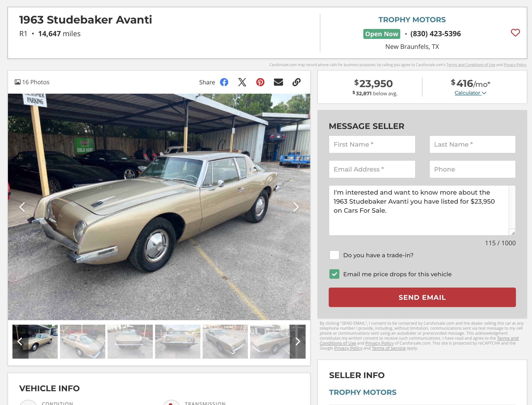
Task: Move thumbnail strip back with left chevron
Action: [x=20, y=341]
